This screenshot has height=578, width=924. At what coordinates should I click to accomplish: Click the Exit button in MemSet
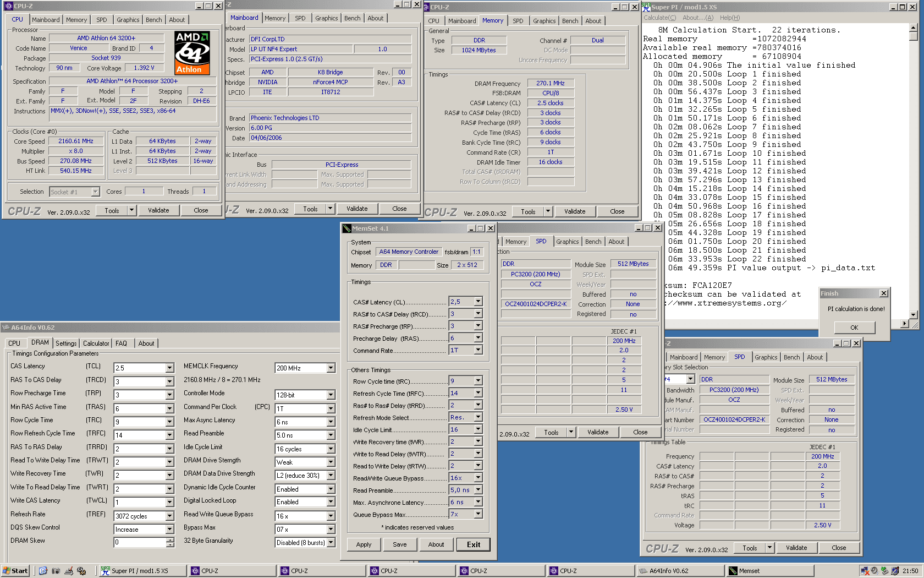(x=474, y=544)
